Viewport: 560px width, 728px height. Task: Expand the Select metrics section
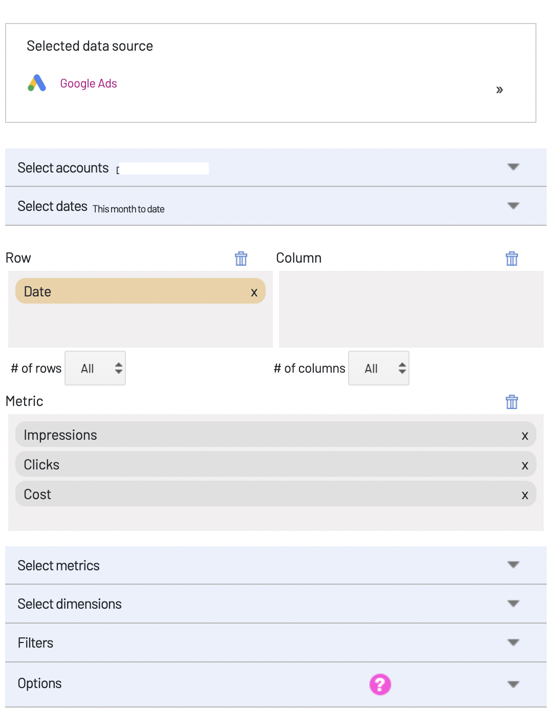(513, 565)
